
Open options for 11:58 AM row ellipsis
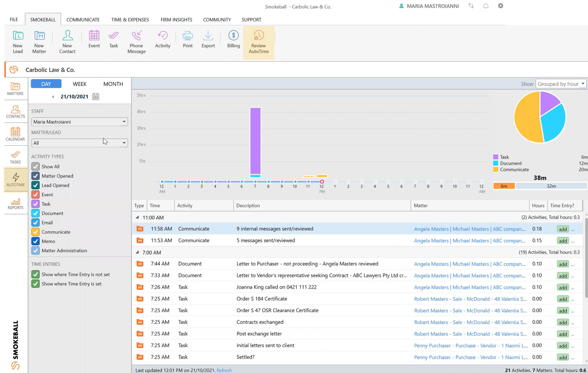tap(573, 229)
